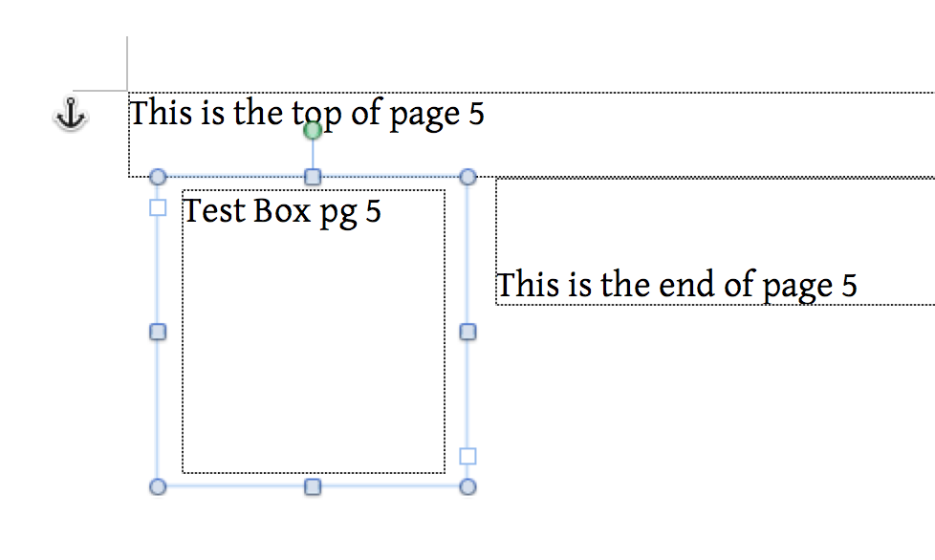The height and width of the screenshot is (560, 935).
Task: Click the page margin corner mark at top left
Action: coord(100,64)
